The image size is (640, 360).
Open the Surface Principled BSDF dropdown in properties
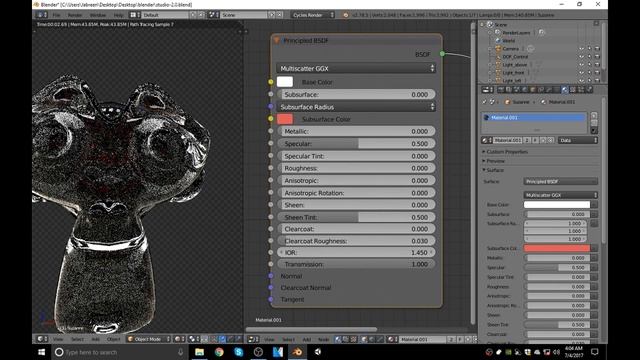[561, 182]
